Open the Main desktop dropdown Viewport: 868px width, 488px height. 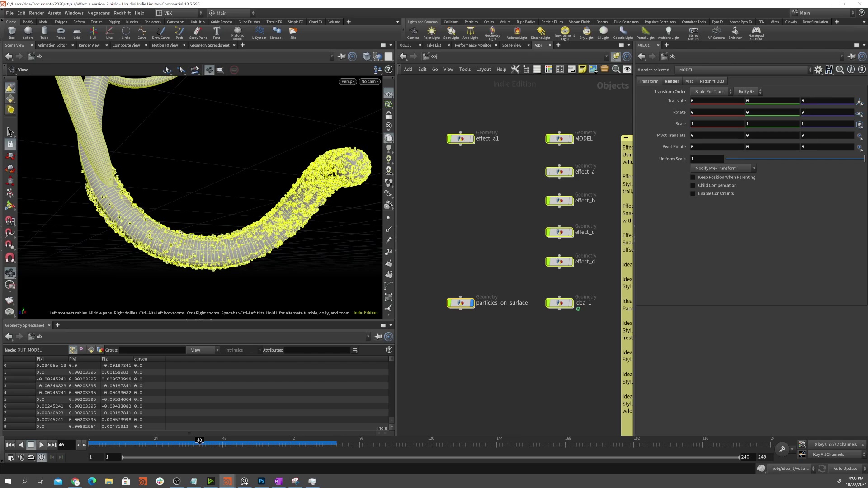(231, 13)
